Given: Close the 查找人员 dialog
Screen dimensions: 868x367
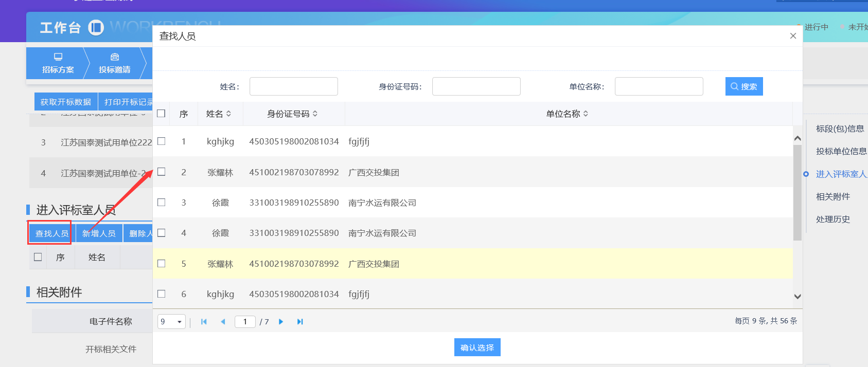Looking at the screenshot, I should point(793,36).
